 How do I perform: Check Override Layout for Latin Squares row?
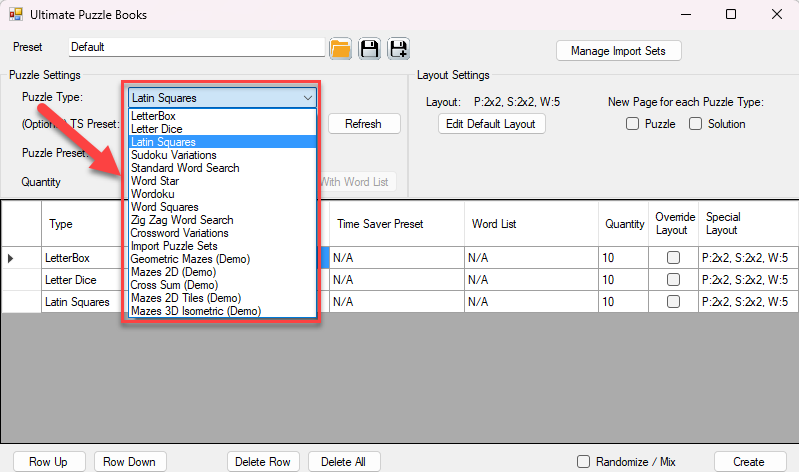click(x=673, y=302)
